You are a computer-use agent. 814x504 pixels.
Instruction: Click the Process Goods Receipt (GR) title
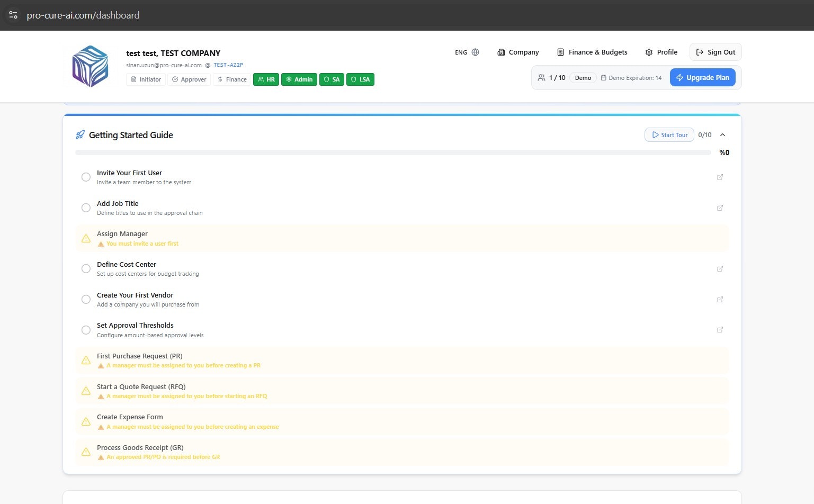pos(140,448)
